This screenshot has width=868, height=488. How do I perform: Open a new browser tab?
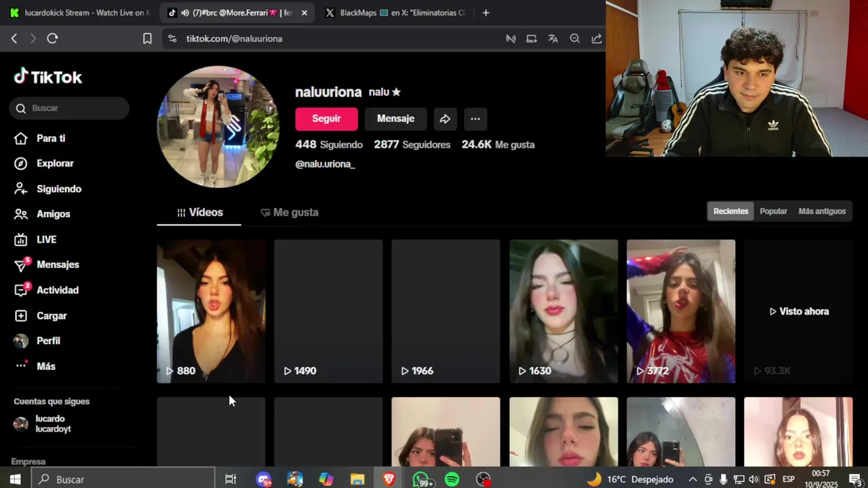click(x=486, y=13)
